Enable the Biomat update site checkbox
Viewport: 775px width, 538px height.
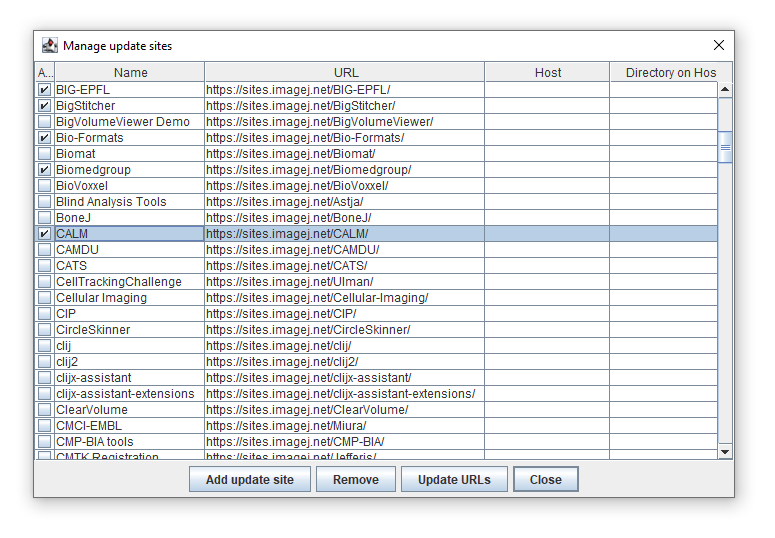point(44,154)
